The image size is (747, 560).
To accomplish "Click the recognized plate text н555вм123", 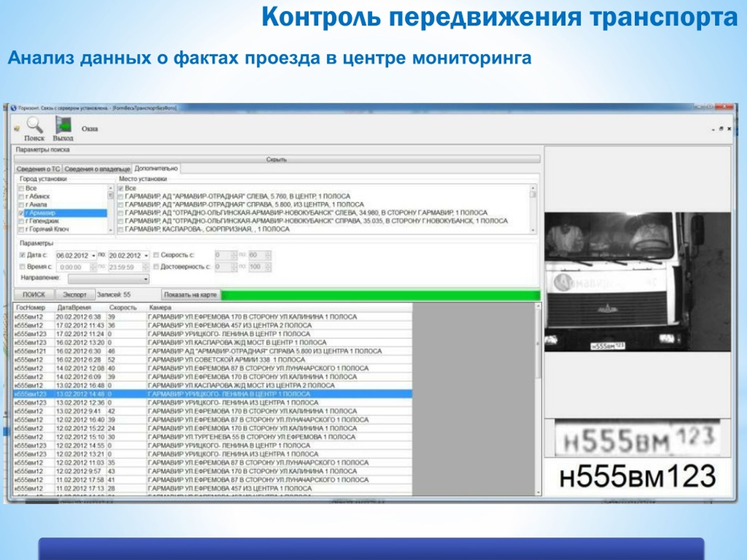I will [638, 476].
